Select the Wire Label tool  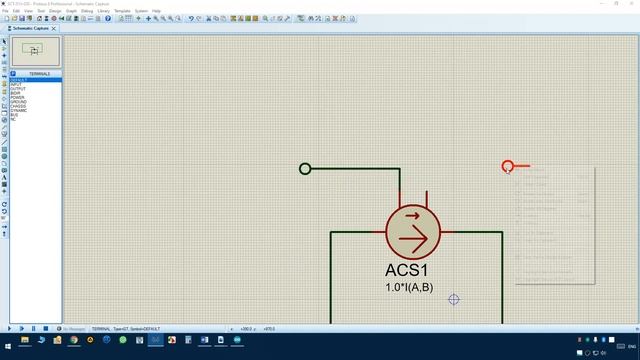(4, 62)
